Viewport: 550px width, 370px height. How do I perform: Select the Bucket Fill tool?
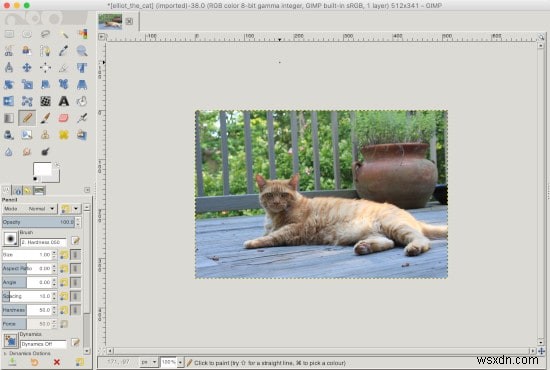point(82,101)
